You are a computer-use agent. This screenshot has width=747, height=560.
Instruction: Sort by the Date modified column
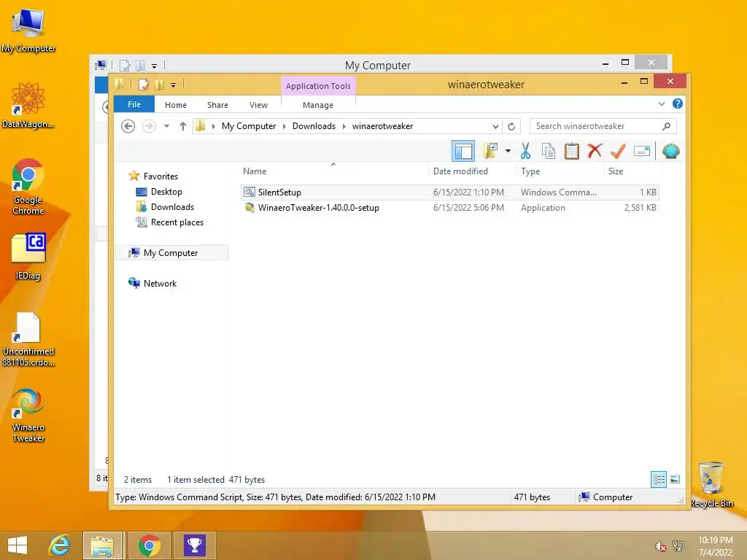point(472,171)
